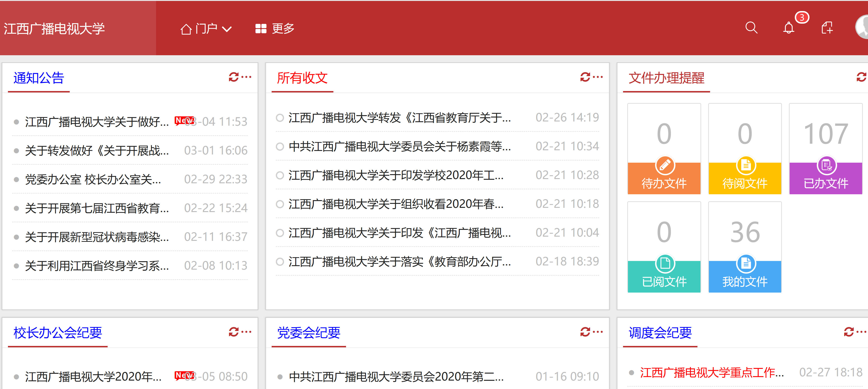The image size is (868, 389).
Task: Open 江西广播电视大学2020年... in 校长办公会纪要
Action: (x=93, y=377)
